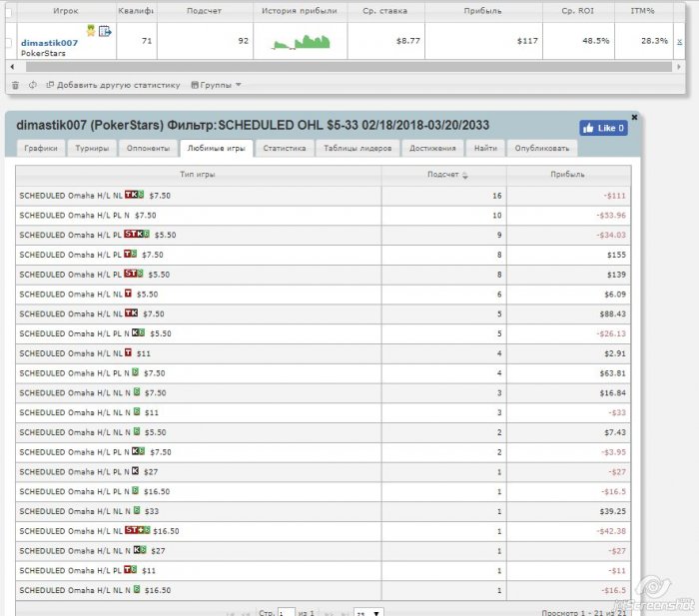Click the K8 badge in the -$3.95 row
The width and height of the screenshot is (699, 616).
pyautogui.click(x=138, y=451)
